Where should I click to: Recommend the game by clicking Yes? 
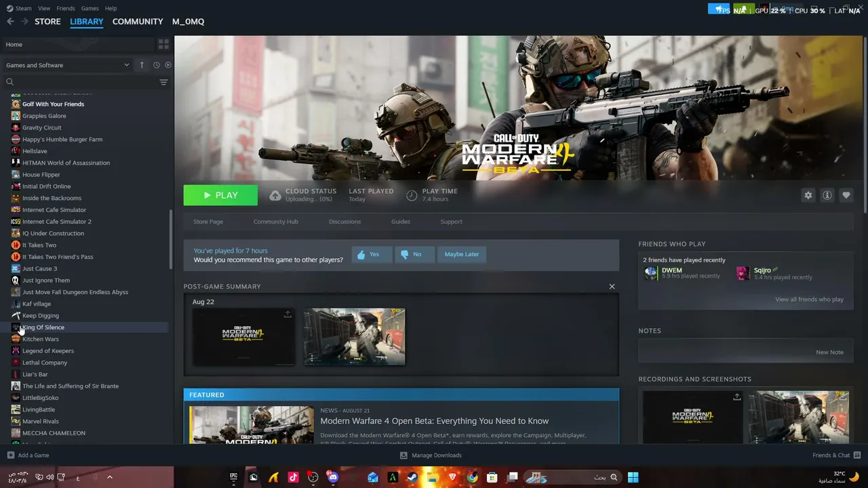[x=372, y=255]
